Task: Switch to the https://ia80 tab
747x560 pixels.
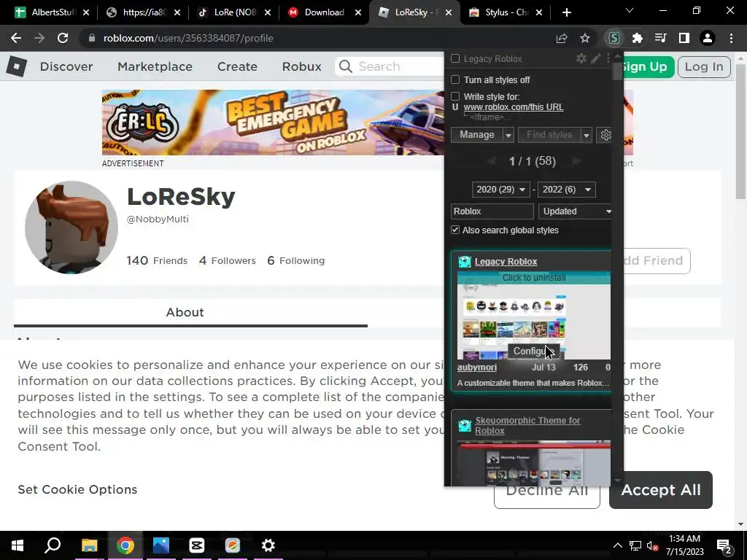Action: 144,12
